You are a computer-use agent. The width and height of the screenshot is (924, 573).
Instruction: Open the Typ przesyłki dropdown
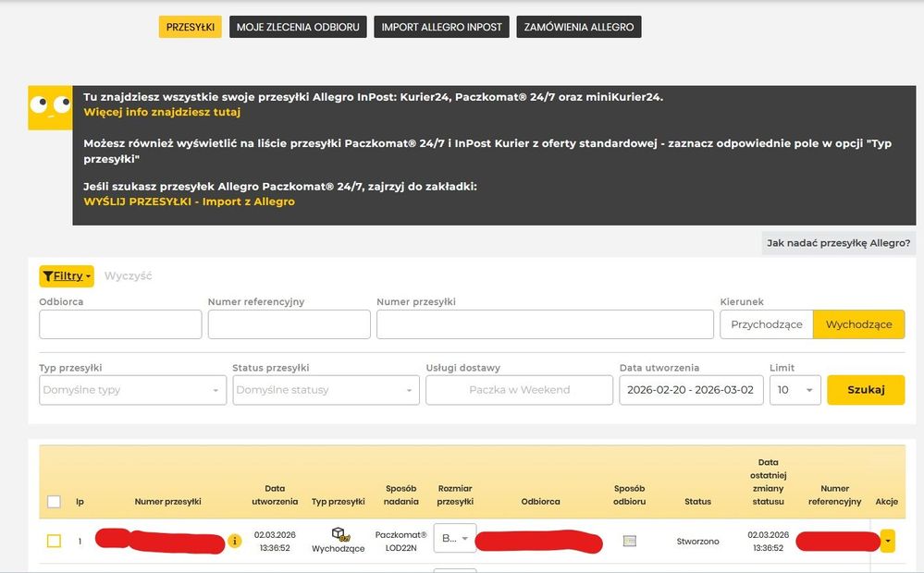[x=132, y=390]
